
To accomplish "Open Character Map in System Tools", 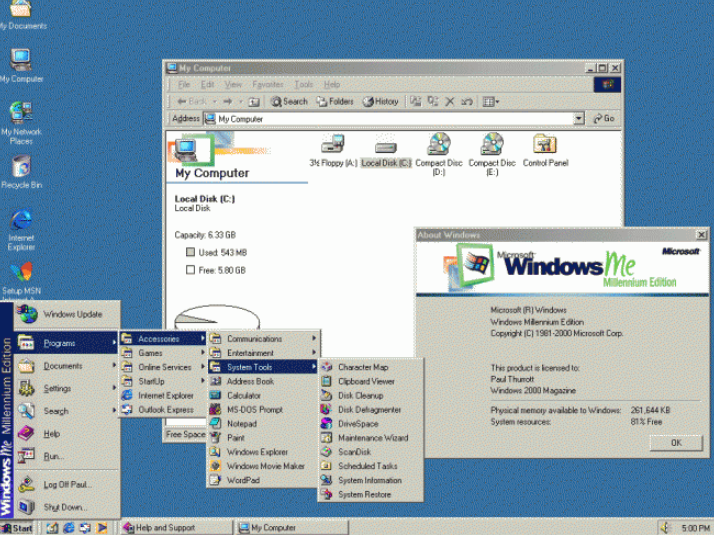I will pos(371,367).
